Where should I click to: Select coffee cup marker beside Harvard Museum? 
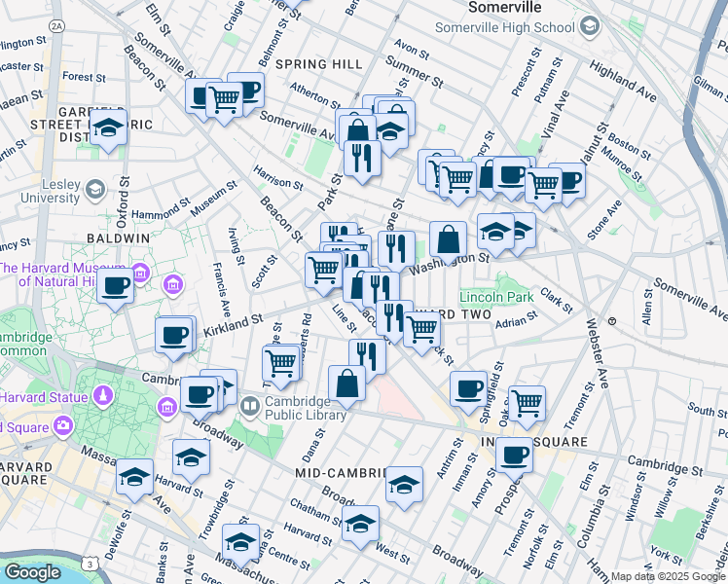point(116,286)
